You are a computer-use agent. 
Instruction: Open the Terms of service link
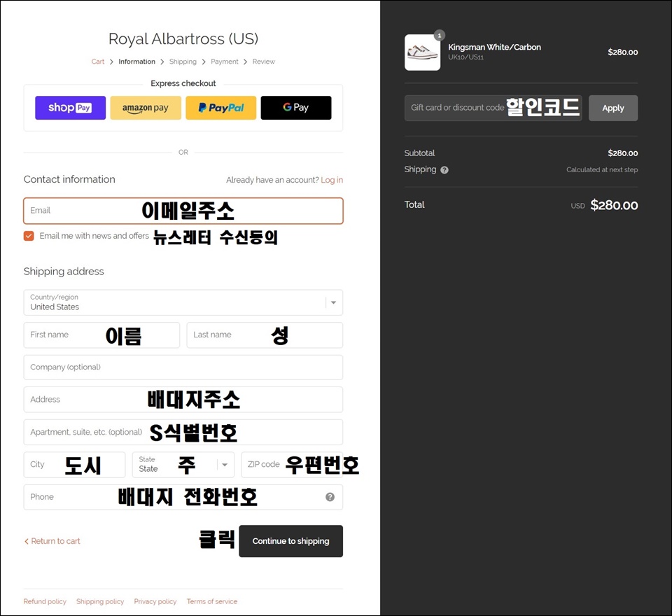click(212, 601)
